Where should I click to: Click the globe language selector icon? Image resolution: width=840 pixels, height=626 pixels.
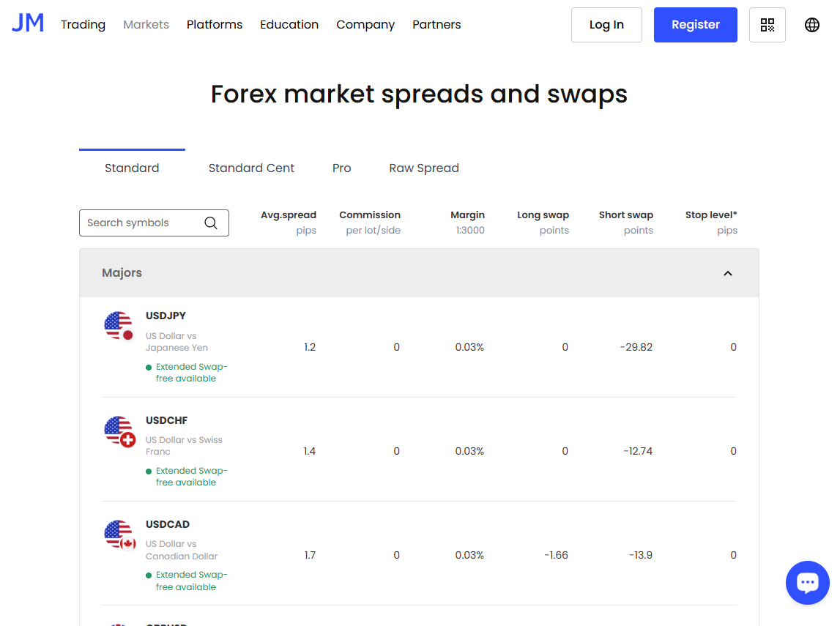(811, 24)
